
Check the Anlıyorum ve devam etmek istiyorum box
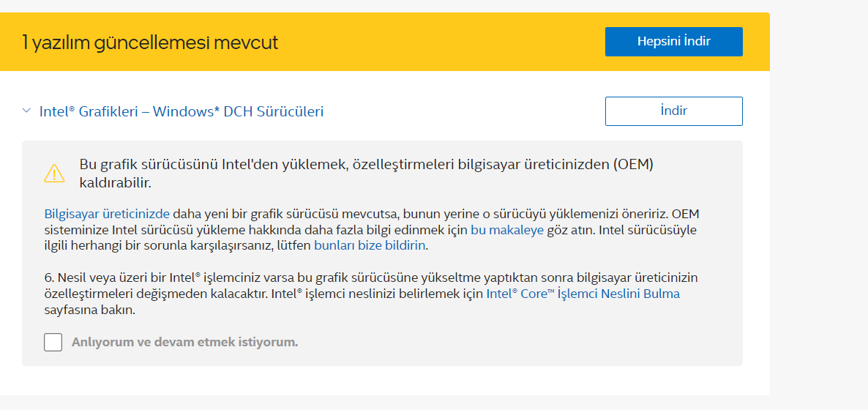[x=53, y=343]
